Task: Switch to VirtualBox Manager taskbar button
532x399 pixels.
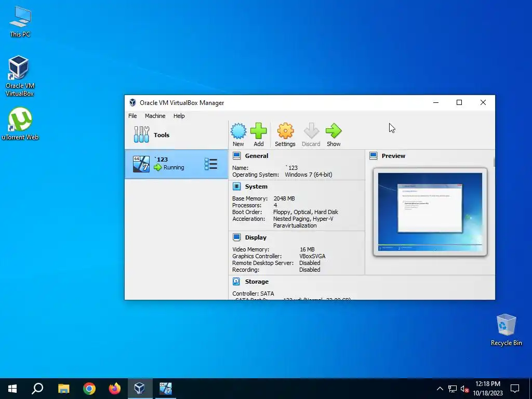Action: pos(140,389)
